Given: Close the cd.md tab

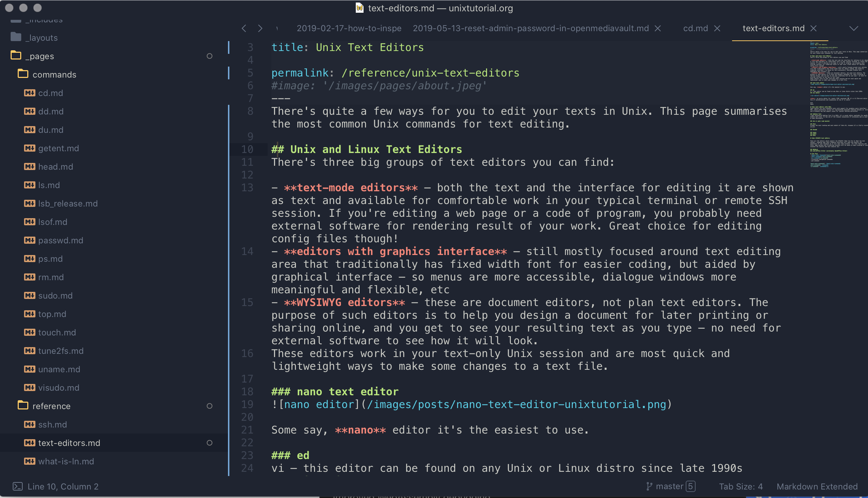Looking at the screenshot, I should [x=718, y=28].
